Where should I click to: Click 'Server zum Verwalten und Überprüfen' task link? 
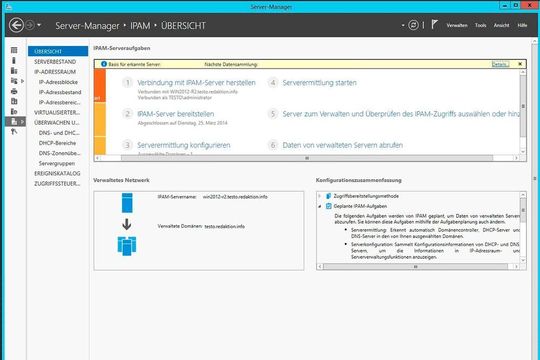tap(401, 114)
